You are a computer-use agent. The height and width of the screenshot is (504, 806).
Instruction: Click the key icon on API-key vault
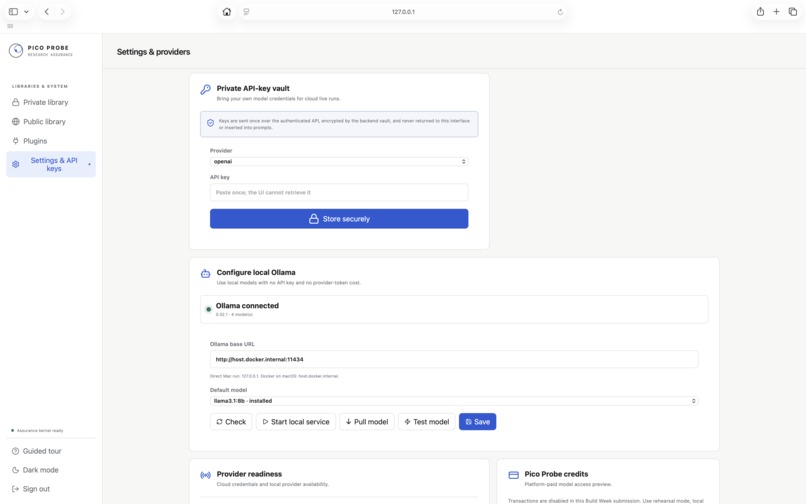206,89
